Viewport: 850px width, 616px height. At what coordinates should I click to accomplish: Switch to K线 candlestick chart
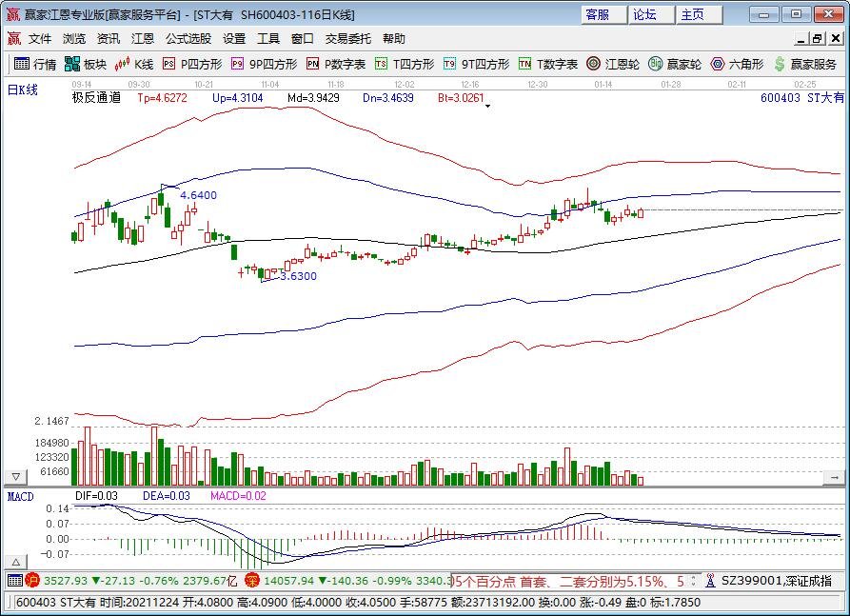[134, 64]
